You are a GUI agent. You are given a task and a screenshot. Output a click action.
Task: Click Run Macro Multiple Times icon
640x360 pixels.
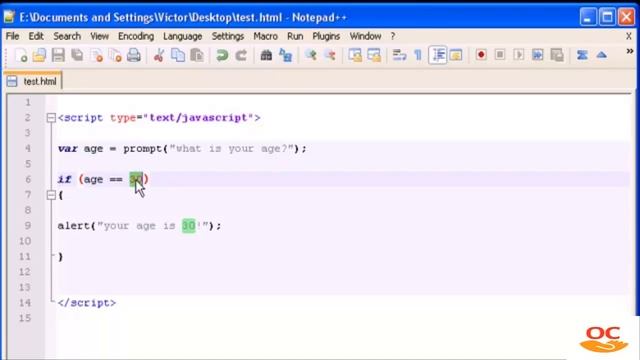538,55
